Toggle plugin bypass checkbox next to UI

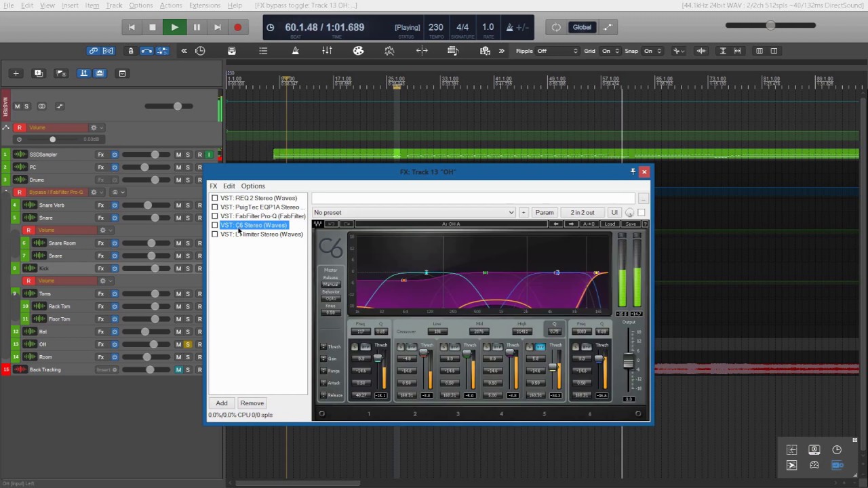642,213
